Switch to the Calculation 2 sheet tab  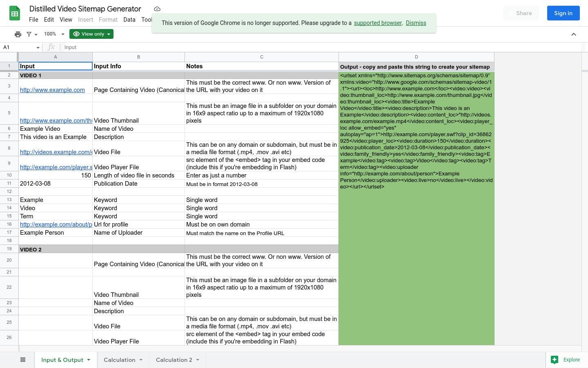174,360
